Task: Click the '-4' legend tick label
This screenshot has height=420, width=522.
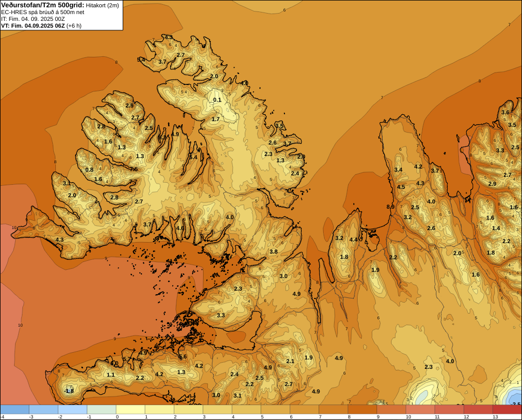Action: tap(3, 417)
